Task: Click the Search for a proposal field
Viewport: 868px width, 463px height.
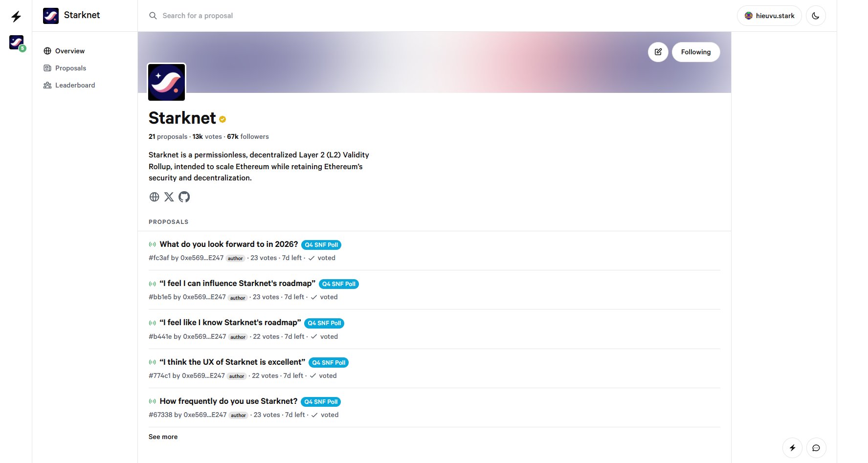Action: 198,16
